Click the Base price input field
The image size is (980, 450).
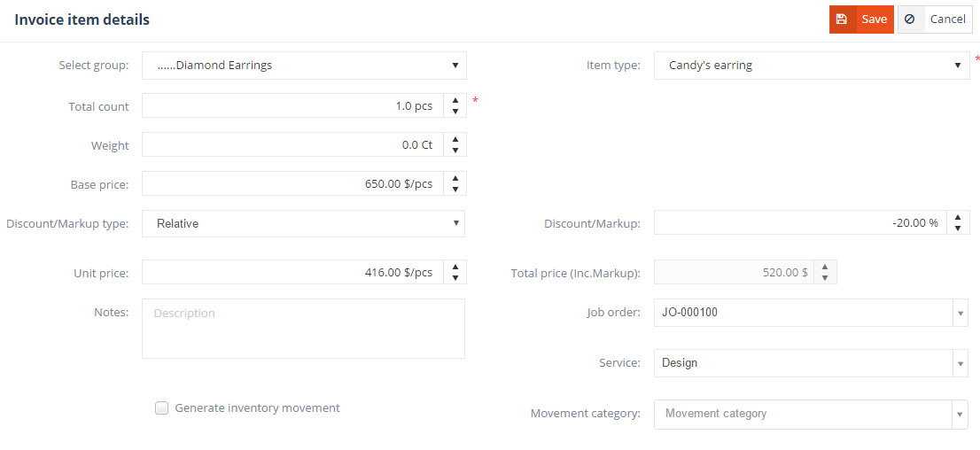(x=292, y=183)
